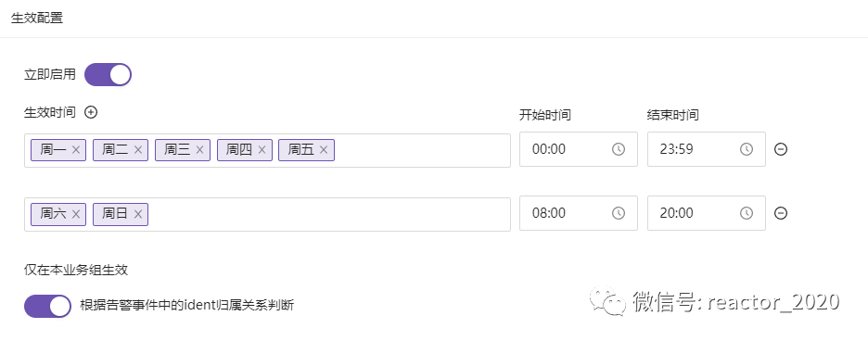The width and height of the screenshot is (868, 341).
Task: Click the clock icon in 08:00 field
Action: click(x=619, y=213)
